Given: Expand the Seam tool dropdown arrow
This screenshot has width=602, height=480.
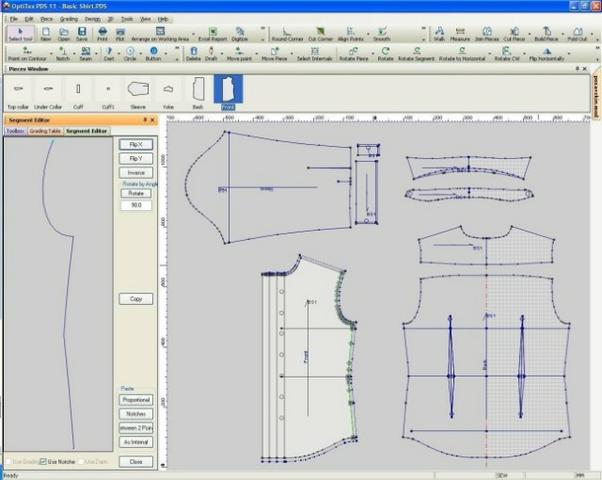Looking at the screenshot, I should (96, 54).
